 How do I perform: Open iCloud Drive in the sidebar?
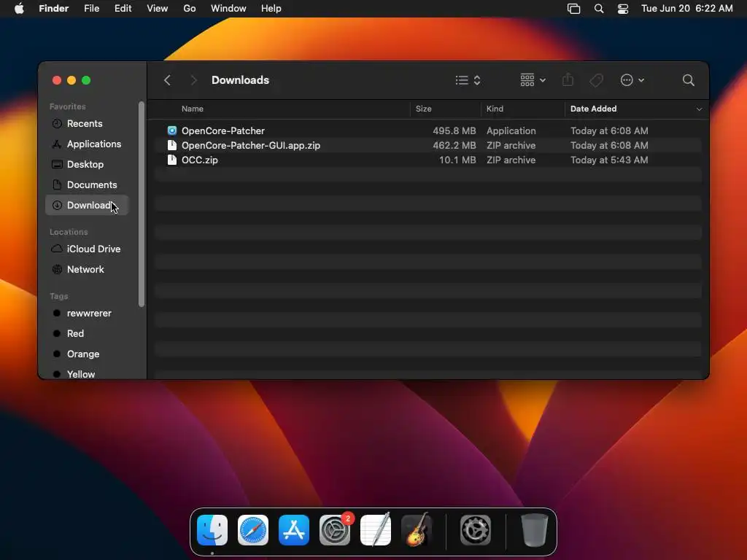point(88,249)
